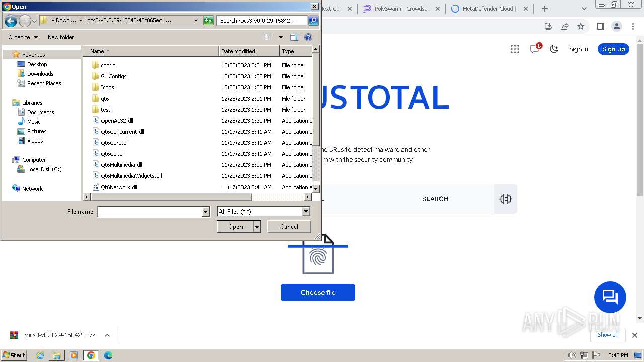
Task: Click New folder in dialog toolbar
Action: (61, 37)
